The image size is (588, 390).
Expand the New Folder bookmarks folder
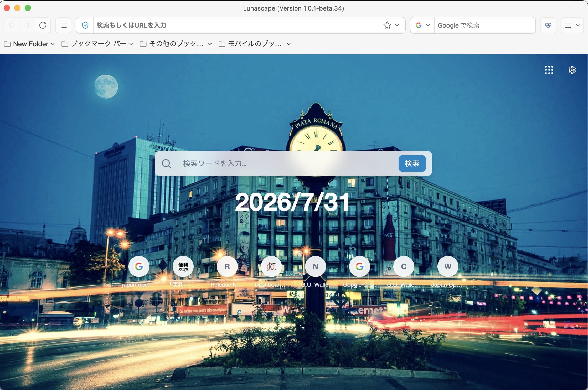pos(29,44)
